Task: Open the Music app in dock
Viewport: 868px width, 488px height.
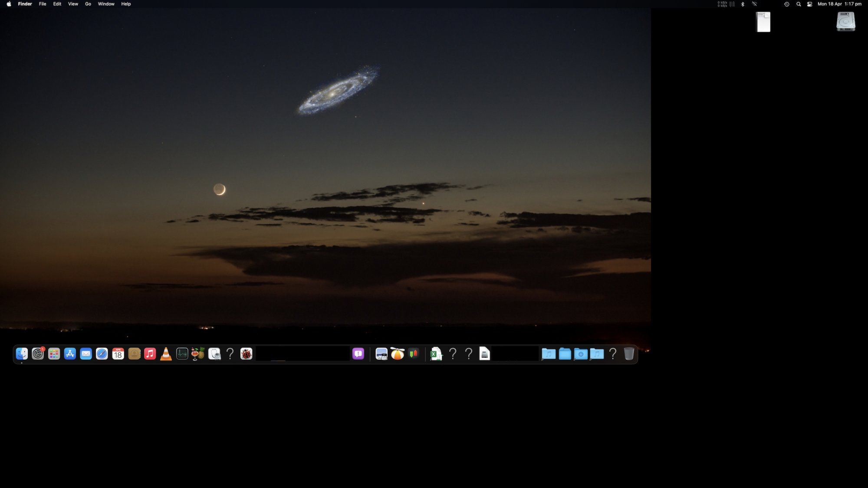Action: tap(150, 354)
